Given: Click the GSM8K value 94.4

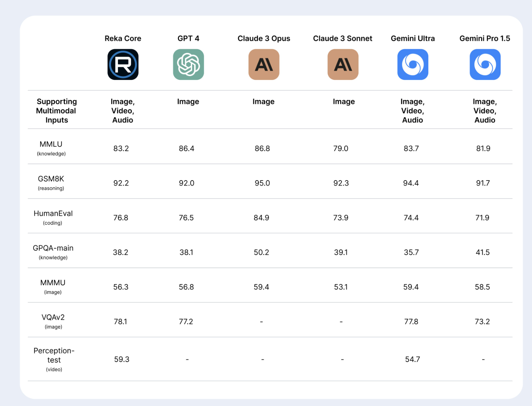Looking at the screenshot, I should (411, 183).
